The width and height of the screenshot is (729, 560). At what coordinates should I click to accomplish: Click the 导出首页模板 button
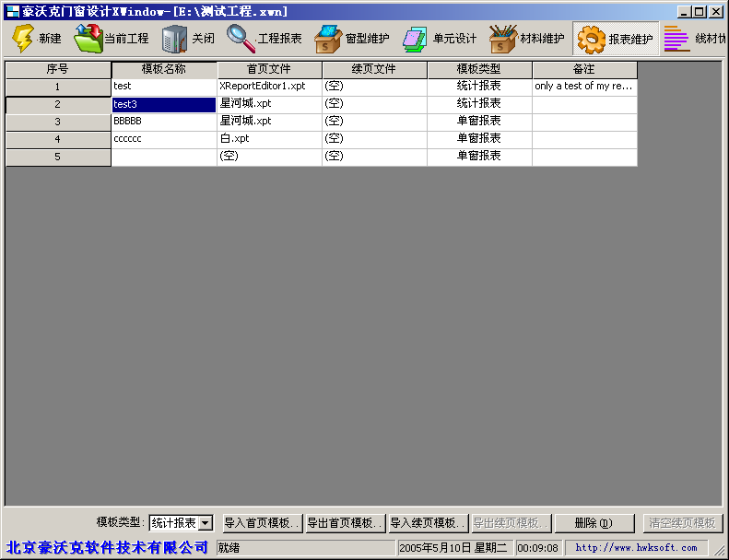click(x=346, y=523)
